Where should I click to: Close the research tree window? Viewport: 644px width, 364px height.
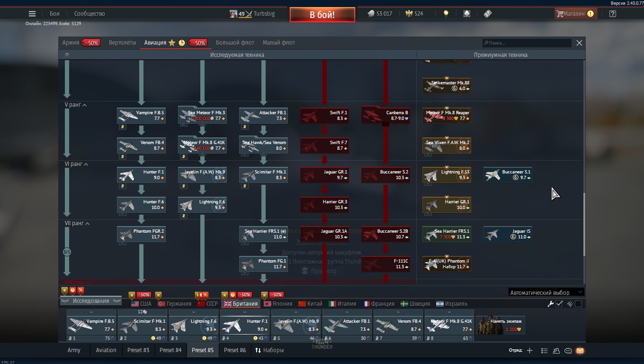(579, 43)
